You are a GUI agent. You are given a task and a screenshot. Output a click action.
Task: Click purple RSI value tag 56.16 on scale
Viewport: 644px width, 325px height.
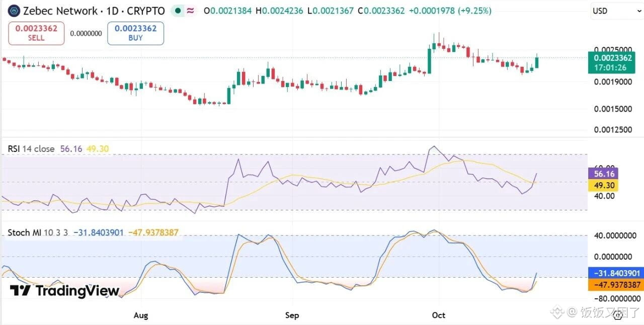605,174
